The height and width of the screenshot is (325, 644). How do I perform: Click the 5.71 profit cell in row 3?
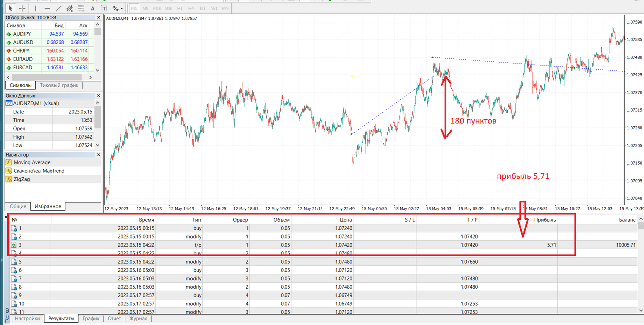point(551,245)
